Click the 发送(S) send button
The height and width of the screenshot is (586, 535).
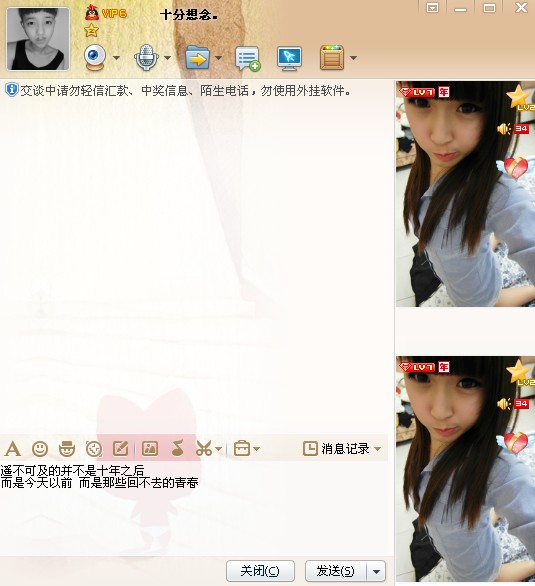pos(335,571)
